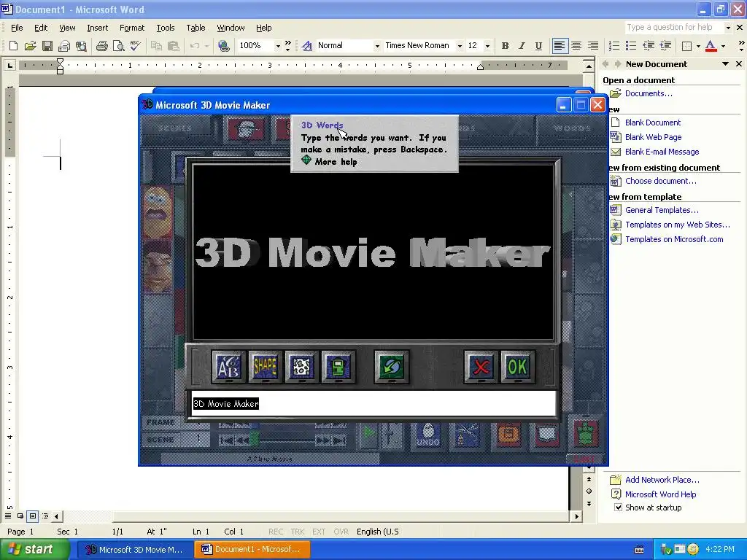Expand the Normal style dropdown
747x560 pixels.
coord(377,46)
